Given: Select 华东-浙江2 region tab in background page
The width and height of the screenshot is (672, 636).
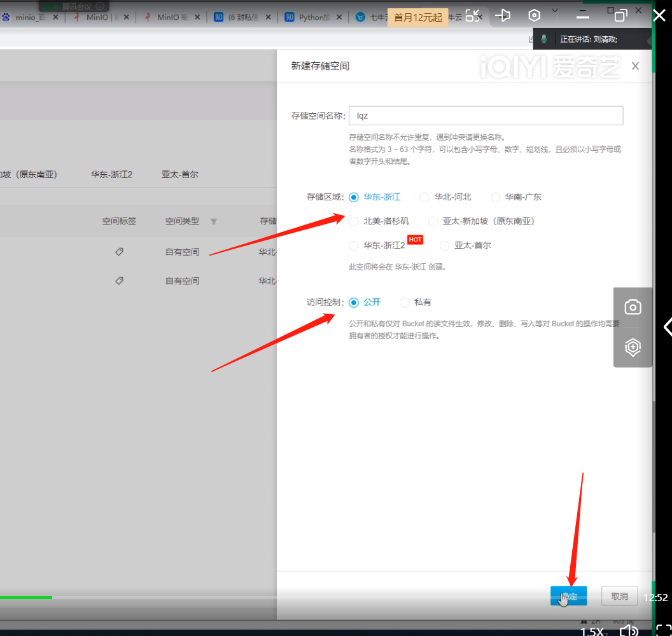Looking at the screenshot, I should click(x=111, y=174).
